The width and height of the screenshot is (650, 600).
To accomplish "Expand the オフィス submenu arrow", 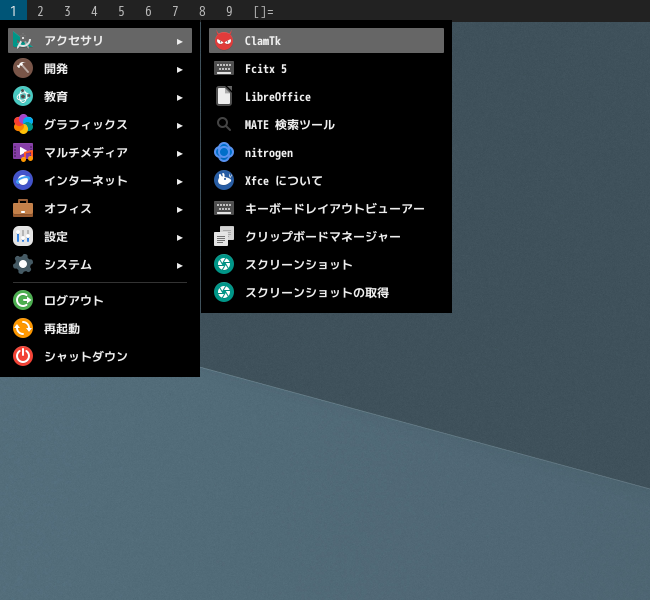I will (179, 209).
